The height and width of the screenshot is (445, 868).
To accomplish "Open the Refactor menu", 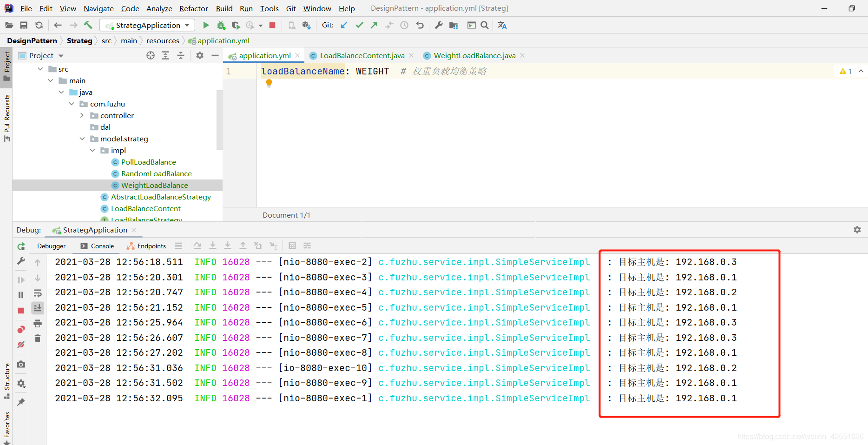I will click(x=193, y=8).
